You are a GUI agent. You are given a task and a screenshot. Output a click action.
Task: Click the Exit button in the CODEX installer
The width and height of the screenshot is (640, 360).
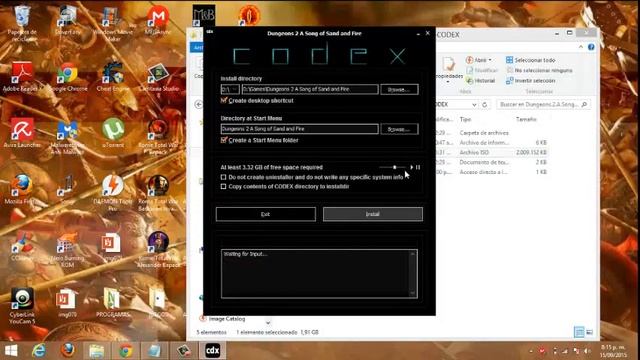click(x=266, y=214)
